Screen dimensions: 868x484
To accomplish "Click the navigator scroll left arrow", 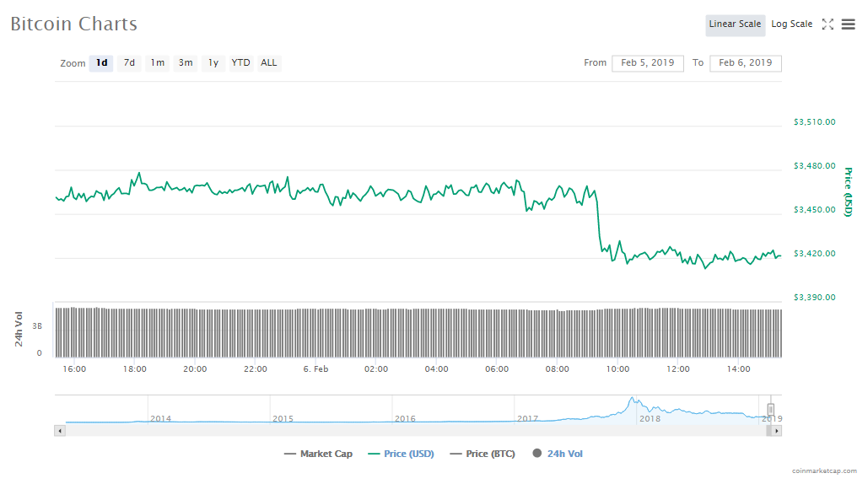I will click(x=59, y=431).
